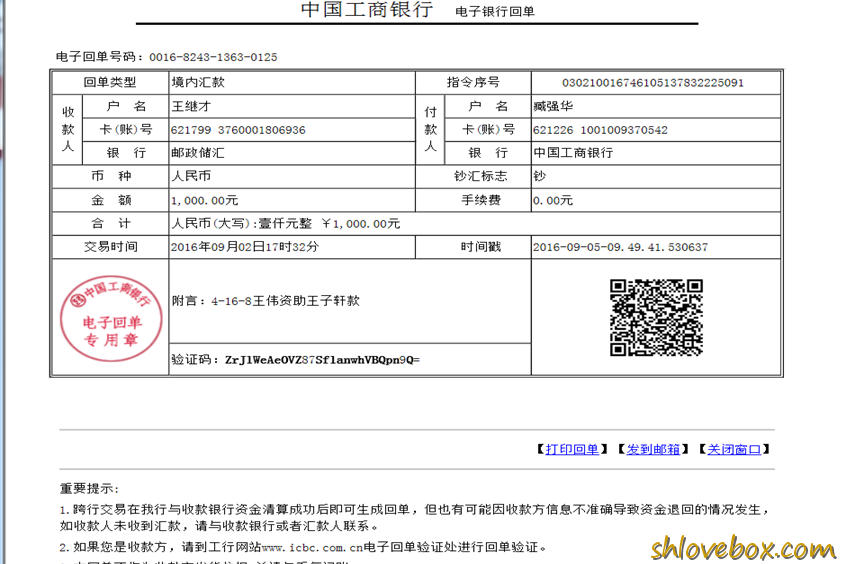
Task: Click the 电子银行回单 subtitle
Action: click(x=495, y=11)
